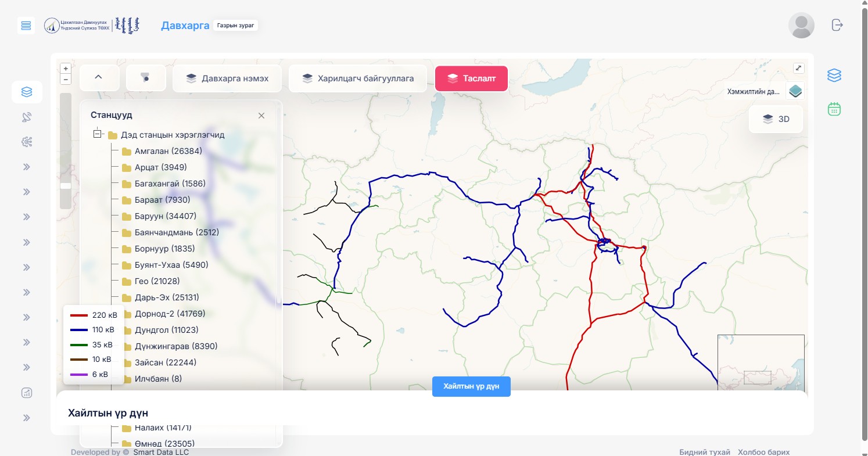Switch the base layer with Хэмжилтийн layer switcher
The width and height of the screenshot is (868, 456).
tap(795, 91)
